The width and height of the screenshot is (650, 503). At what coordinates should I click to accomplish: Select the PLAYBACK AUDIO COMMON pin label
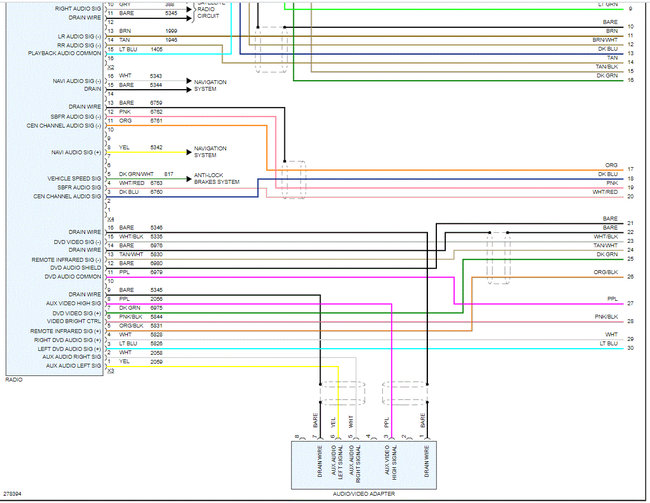(64, 53)
